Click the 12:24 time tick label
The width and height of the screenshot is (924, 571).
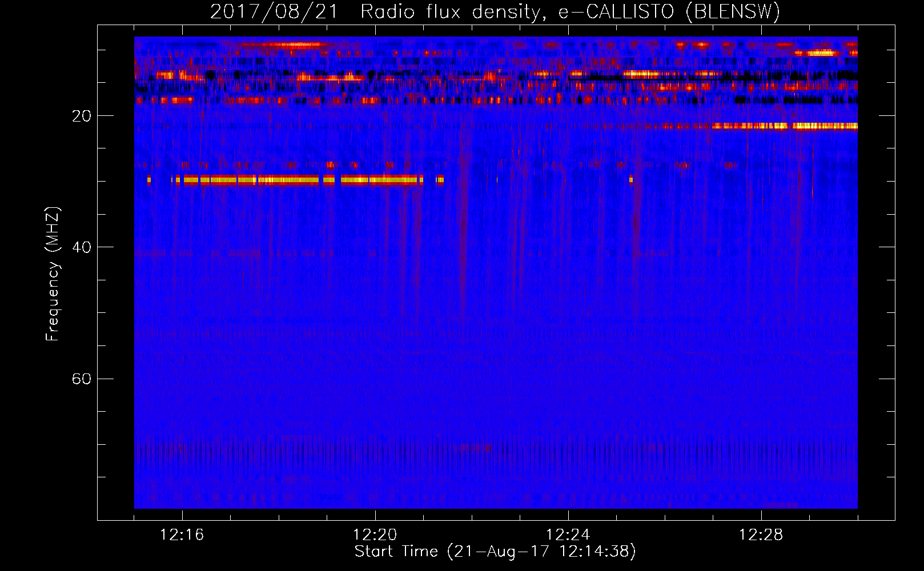tap(568, 535)
